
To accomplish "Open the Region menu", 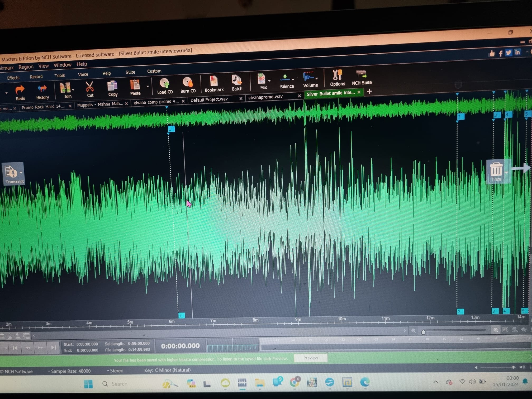I will pyautogui.click(x=26, y=67).
